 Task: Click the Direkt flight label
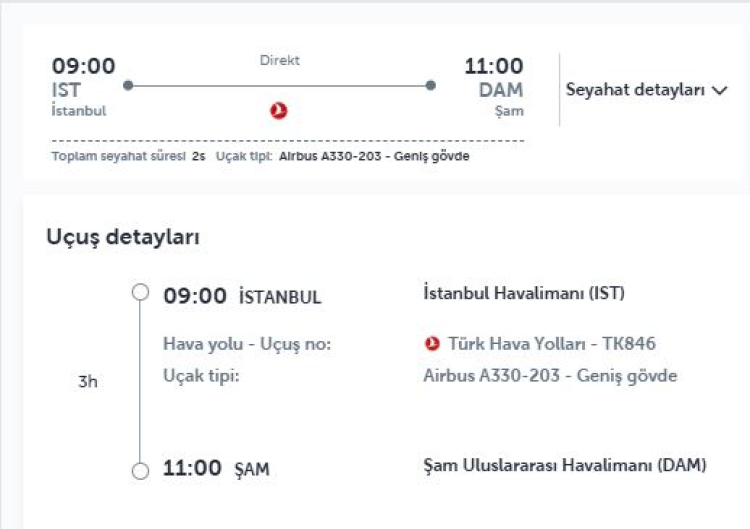click(x=279, y=61)
